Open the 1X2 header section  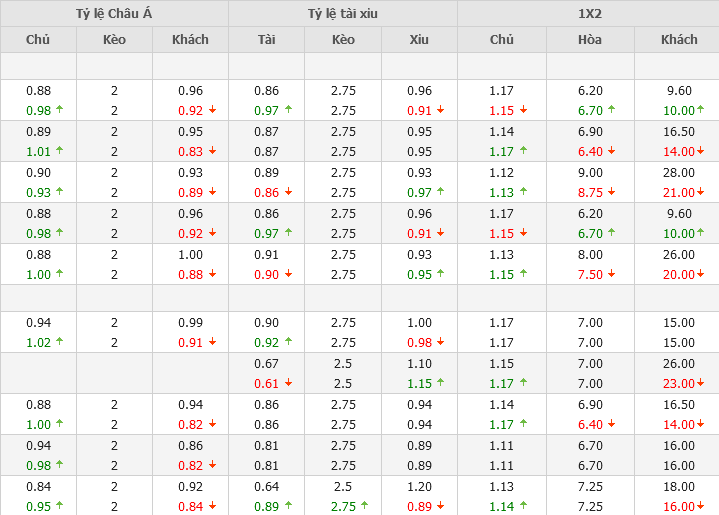point(588,14)
